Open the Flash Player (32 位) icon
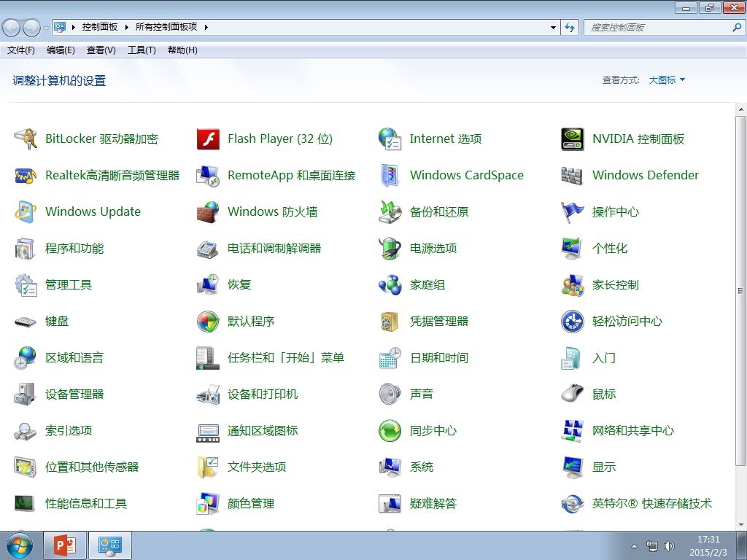747x560 pixels. tap(208, 139)
